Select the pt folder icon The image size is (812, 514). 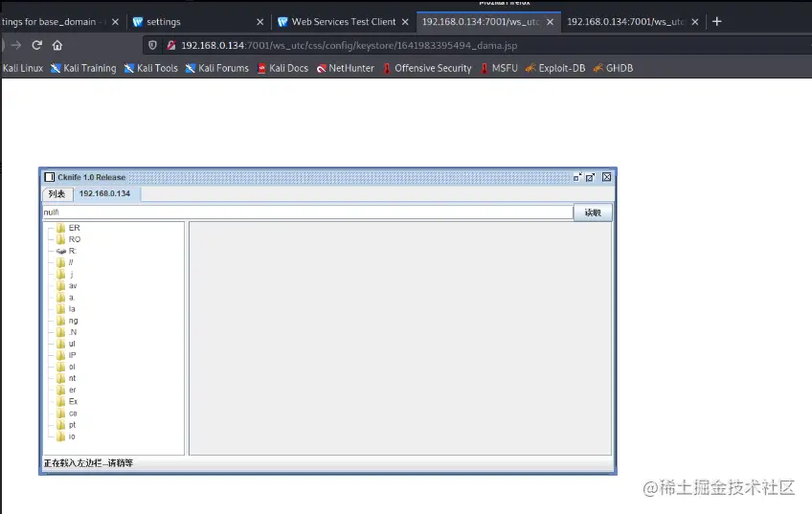[60, 425]
